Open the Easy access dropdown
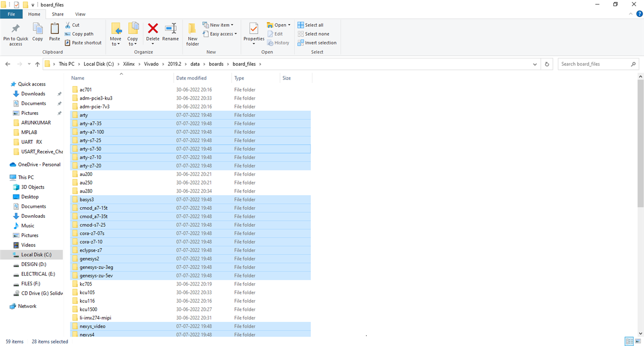Screen dimensions: 644x346 (220, 34)
